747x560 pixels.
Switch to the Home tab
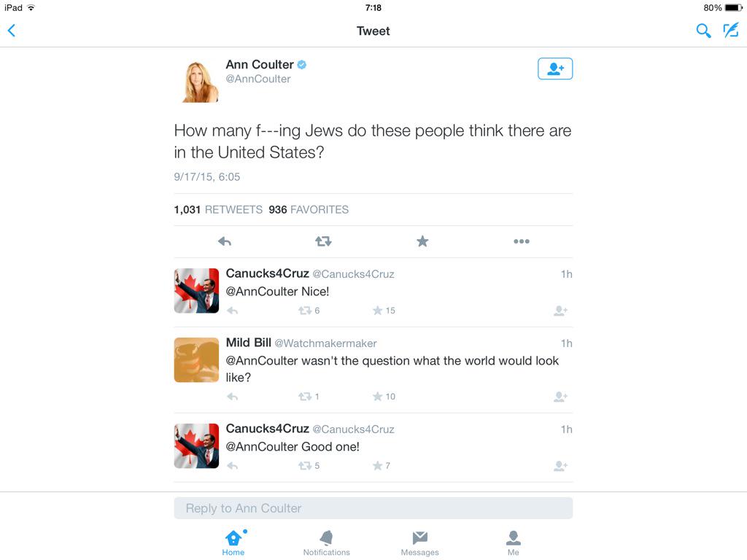coord(233,542)
